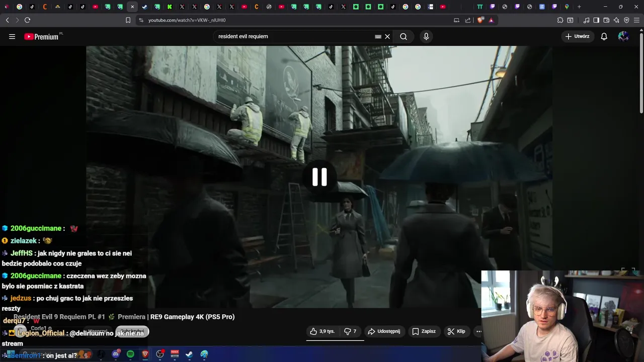644x362 pixels.
Task: Switch to the green K Kick tab
Action: (170, 7)
